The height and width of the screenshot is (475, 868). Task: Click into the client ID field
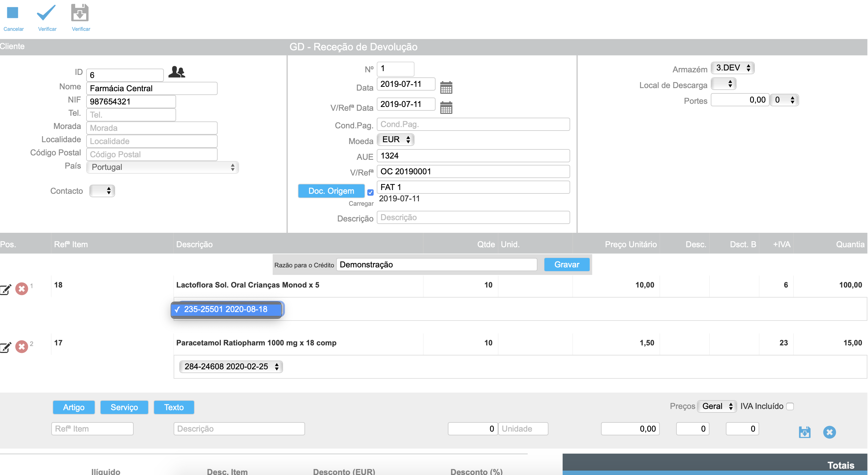(x=125, y=75)
